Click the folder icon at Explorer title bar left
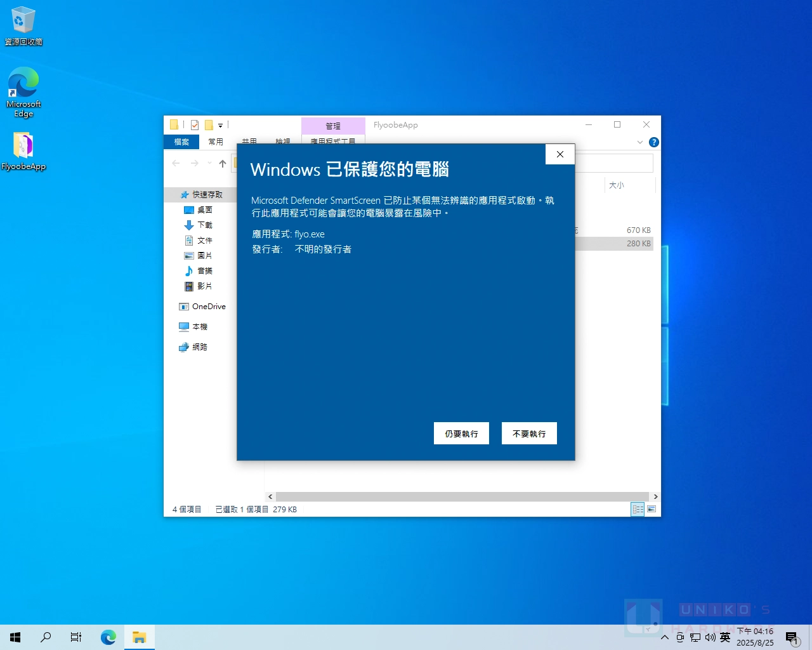 (174, 125)
